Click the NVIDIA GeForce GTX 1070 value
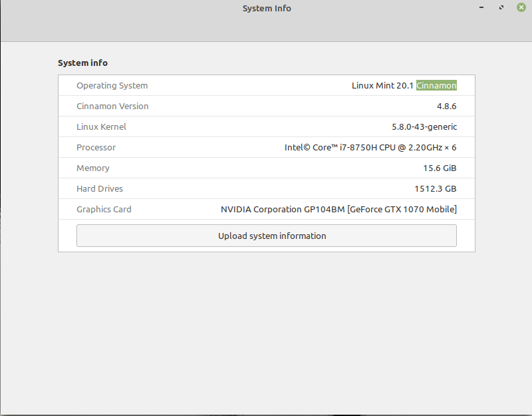The image size is (532, 416). [x=338, y=210]
